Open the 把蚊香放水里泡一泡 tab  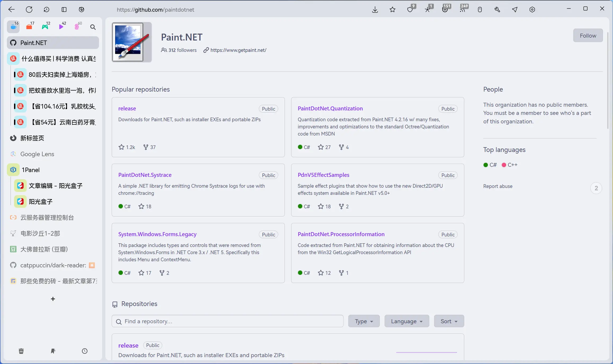(56, 90)
